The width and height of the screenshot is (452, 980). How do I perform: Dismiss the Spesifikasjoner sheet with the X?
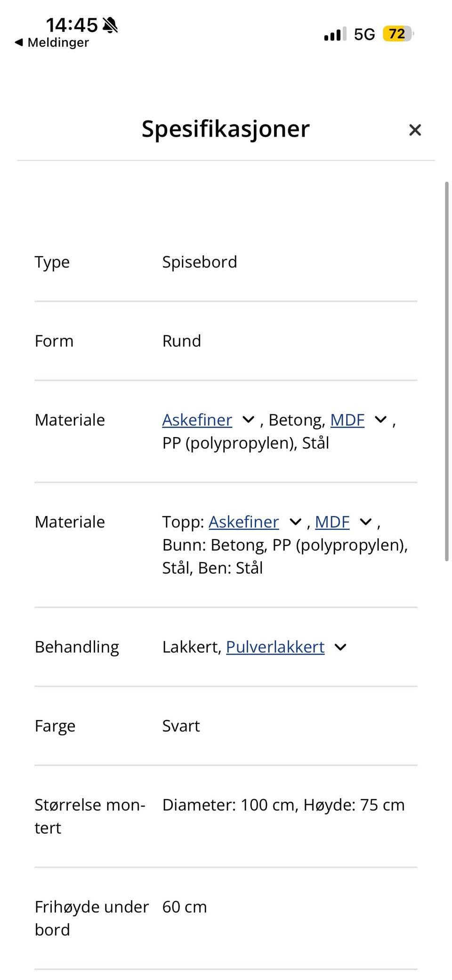(x=415, y=130)
